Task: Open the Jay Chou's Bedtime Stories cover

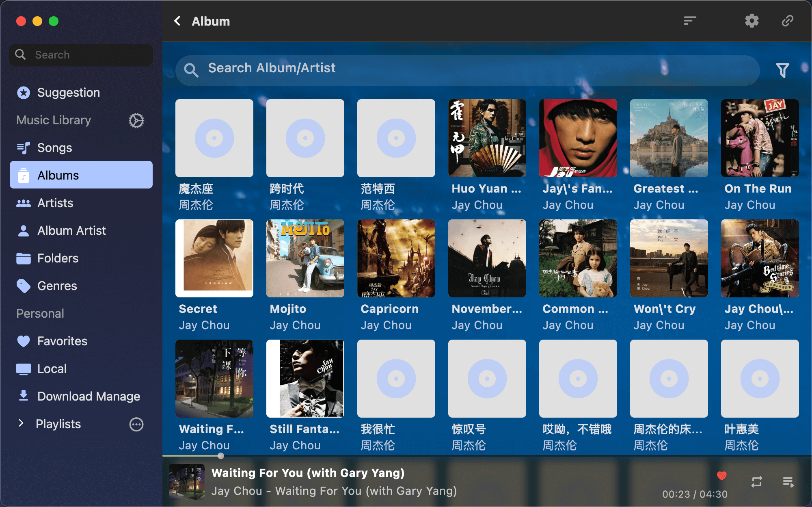Action: tap(760, 258)
